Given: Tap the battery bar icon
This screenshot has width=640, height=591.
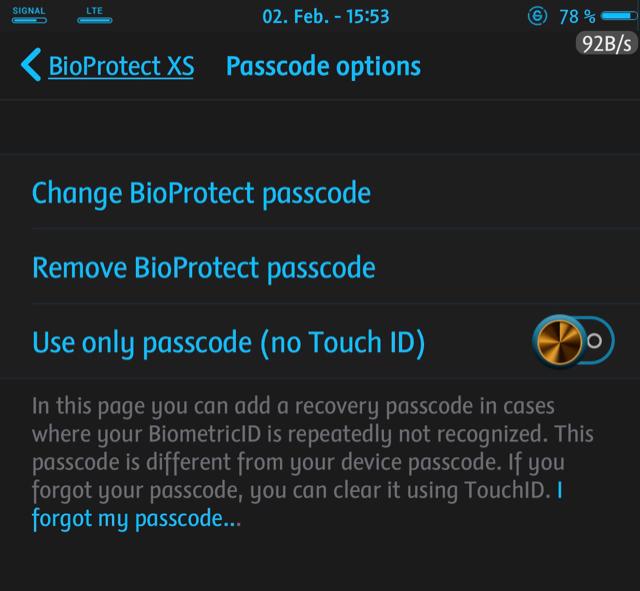Looking at the screenshot, I should click(x=619, y=16).
